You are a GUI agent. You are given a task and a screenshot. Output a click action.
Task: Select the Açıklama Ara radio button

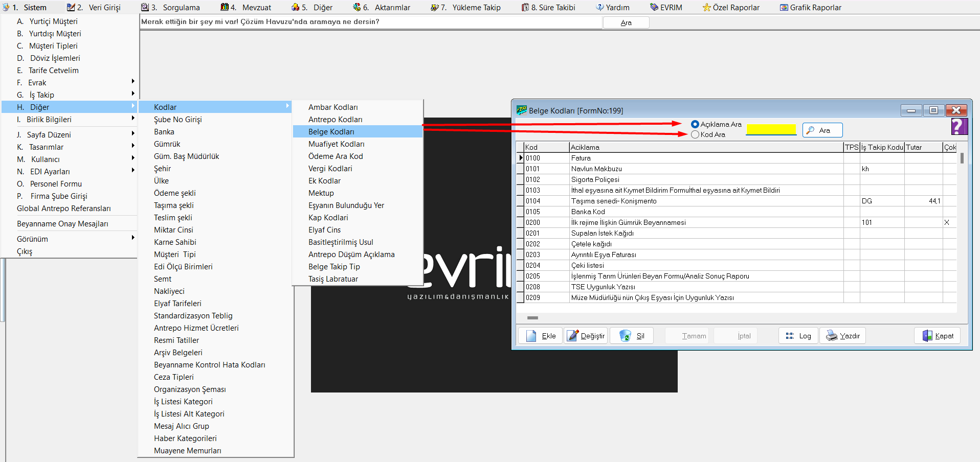point(695,124)
